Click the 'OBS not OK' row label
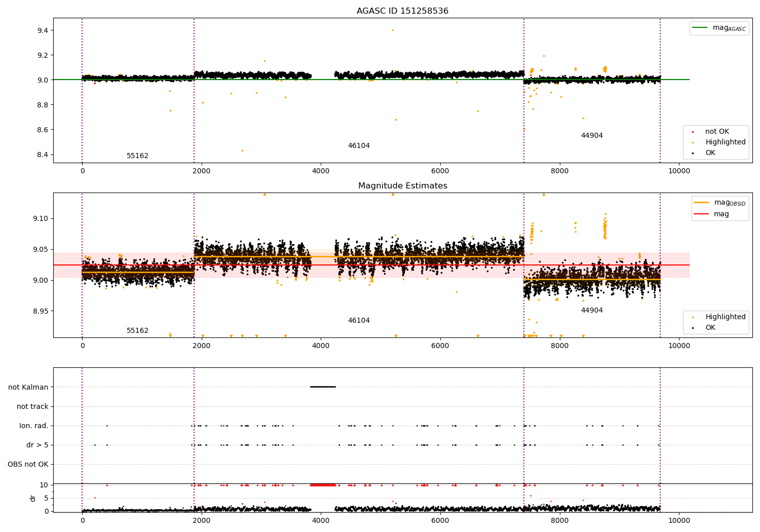This screenshot has height=532, width=760. (x=28, y=465)
